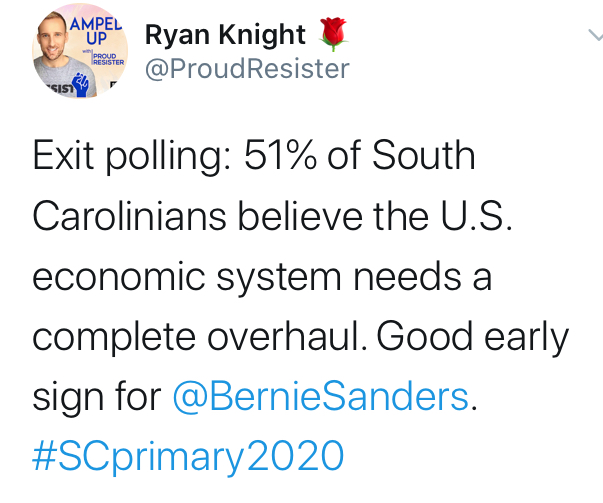Image resolution: width=603 pixels, height=503 pixels.
Task: Click the words 'sign for' before the mention
Action: click(x=97, y=398)
